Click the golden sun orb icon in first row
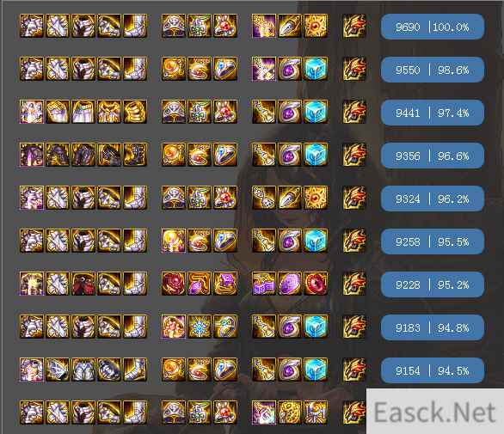504x434 pixels. tap(316, 26)
